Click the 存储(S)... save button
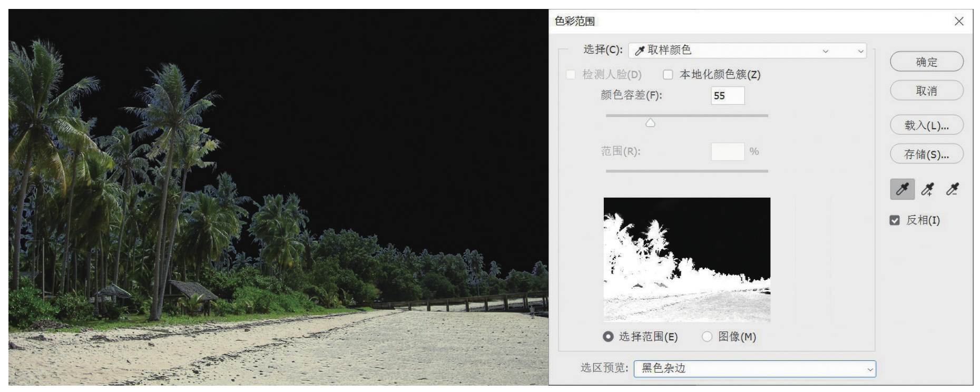Screen dimensions: 980x392 point(927,154)
